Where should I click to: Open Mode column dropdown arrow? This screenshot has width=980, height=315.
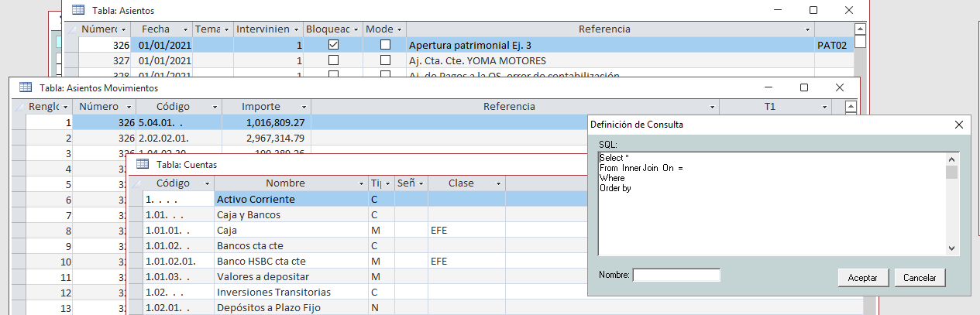pyautogui.click(x=399, y=29)
